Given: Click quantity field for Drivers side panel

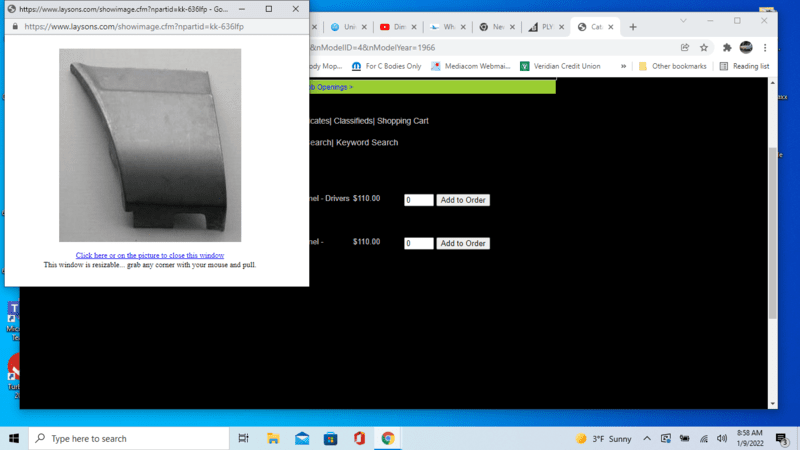Looking at the screenshot, I should (418, 200).
